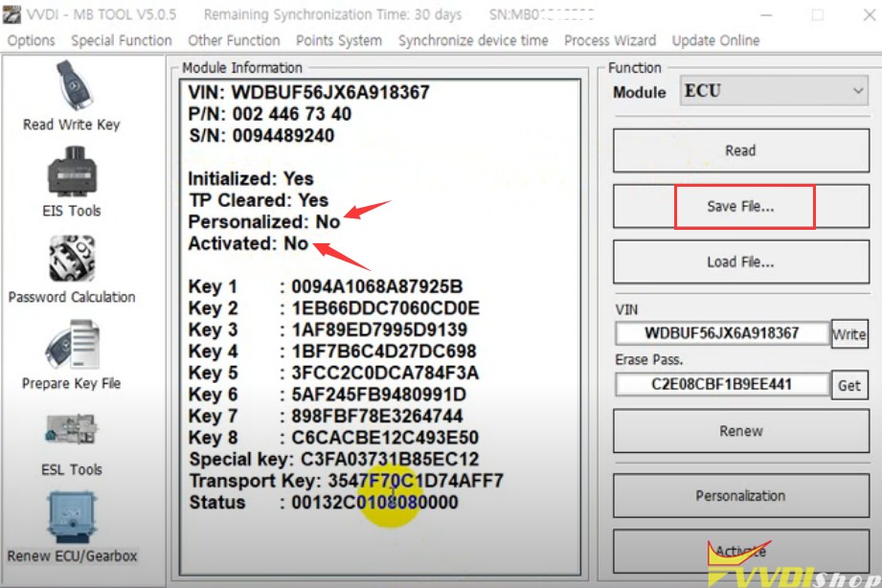This screenshot has width=882, height=588.
Task: Click the 'TP Cleared: Yes' line
Action: click(259, 200)
